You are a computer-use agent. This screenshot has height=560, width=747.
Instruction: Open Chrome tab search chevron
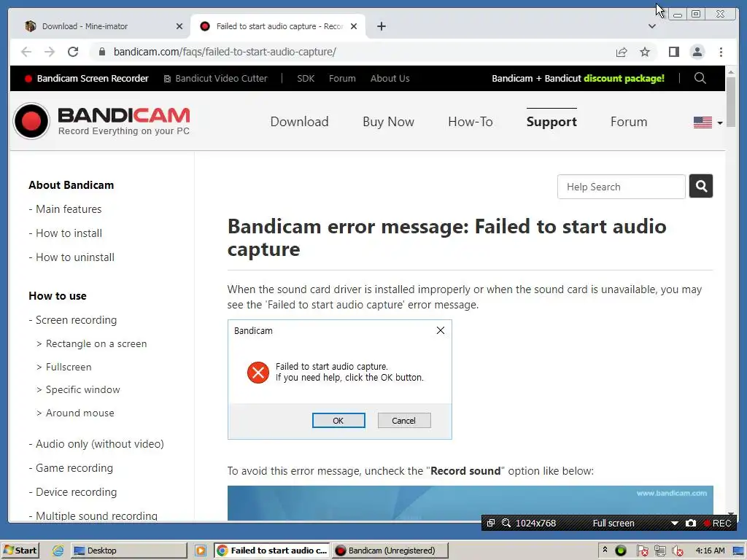coord(652,26)
